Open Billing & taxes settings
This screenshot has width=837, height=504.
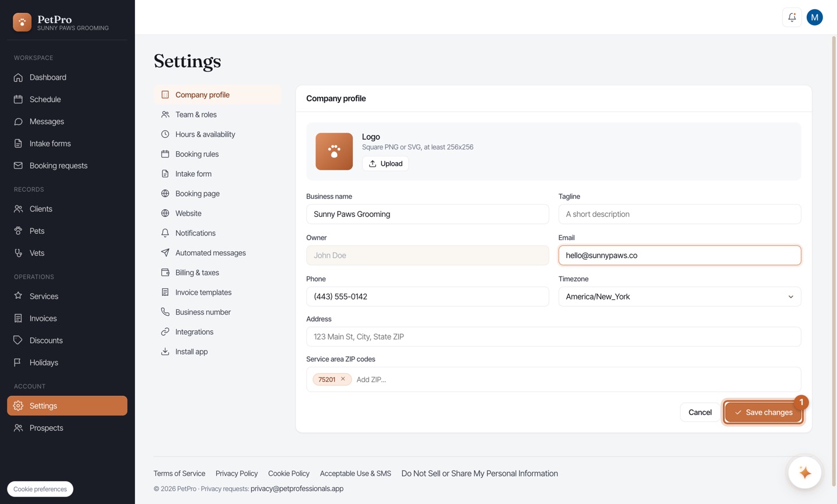pyautogui.click(x=217, y=273)
